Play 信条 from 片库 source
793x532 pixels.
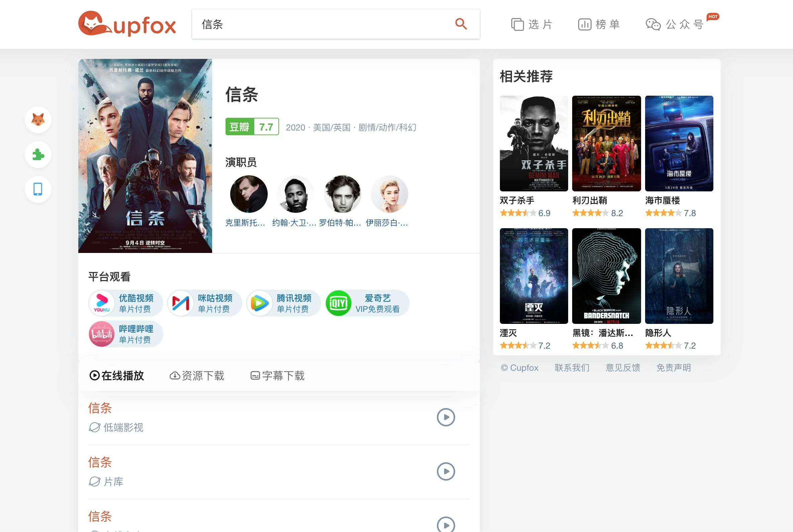coord(446,471)
